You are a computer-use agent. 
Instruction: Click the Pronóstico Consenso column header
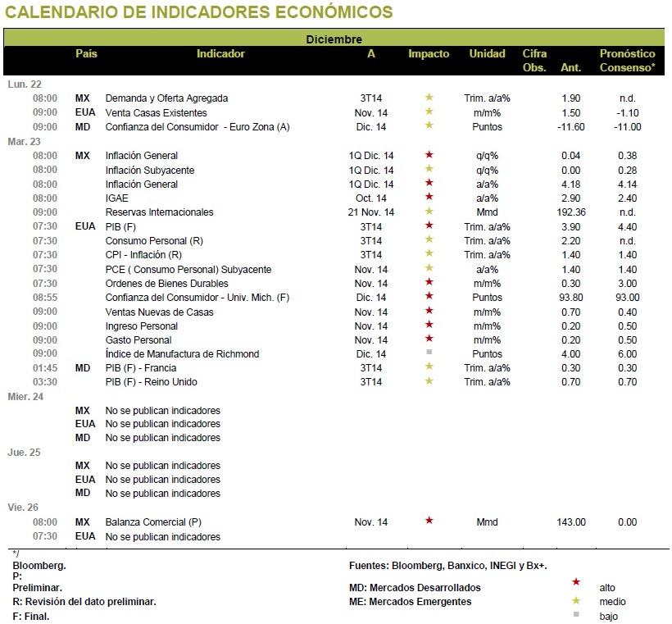pyautogui.click(x=628, y=61)
